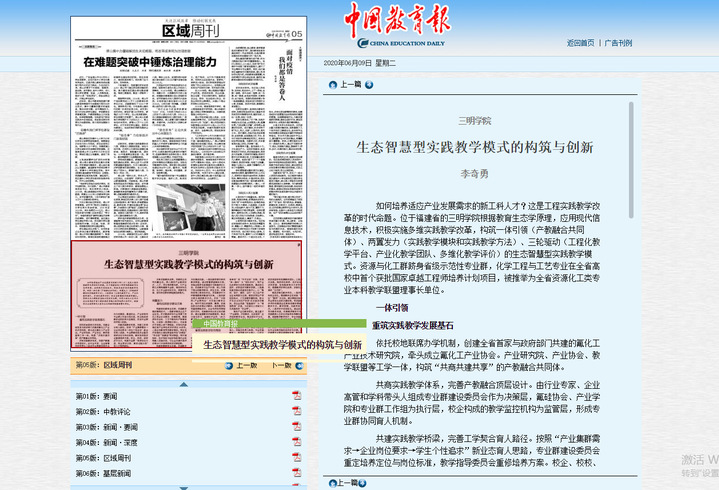Click the 返回首页 link

point(581,43)
